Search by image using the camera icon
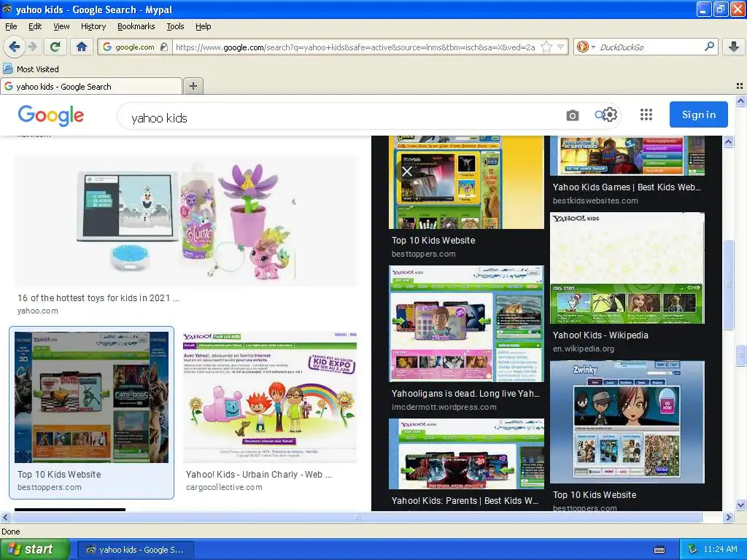747x560 pixels. click(572, 115)
